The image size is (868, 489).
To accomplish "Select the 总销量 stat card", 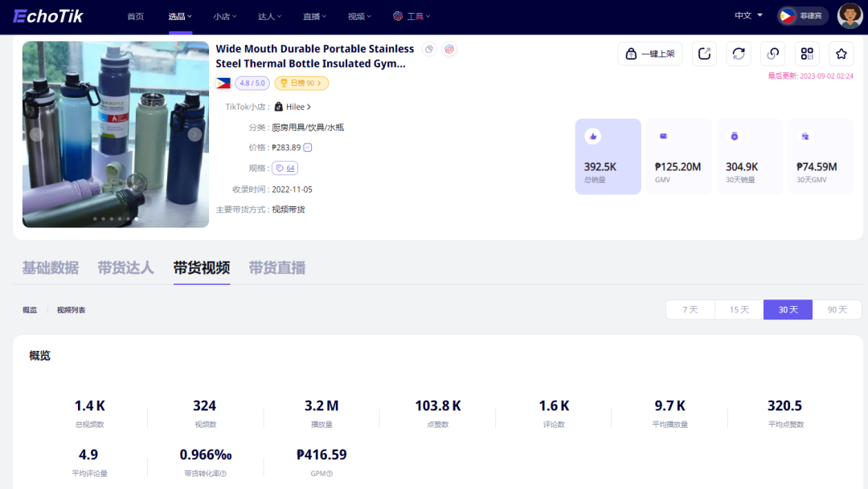I will pyautogui.click(x=608, y=157).
